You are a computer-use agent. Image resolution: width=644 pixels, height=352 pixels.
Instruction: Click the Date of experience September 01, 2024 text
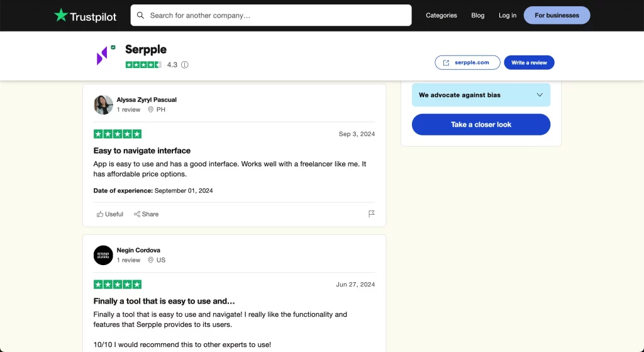point(153,190)
